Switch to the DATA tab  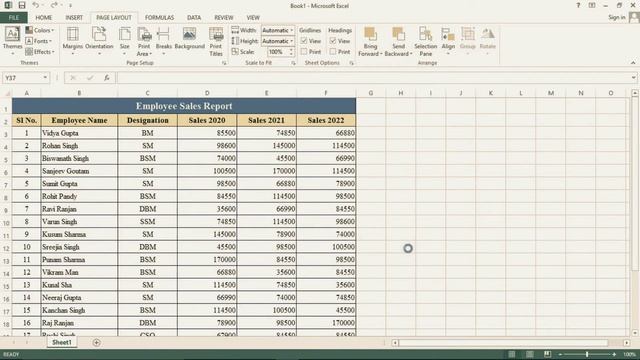pyautogui.click(x=194, y=18)
